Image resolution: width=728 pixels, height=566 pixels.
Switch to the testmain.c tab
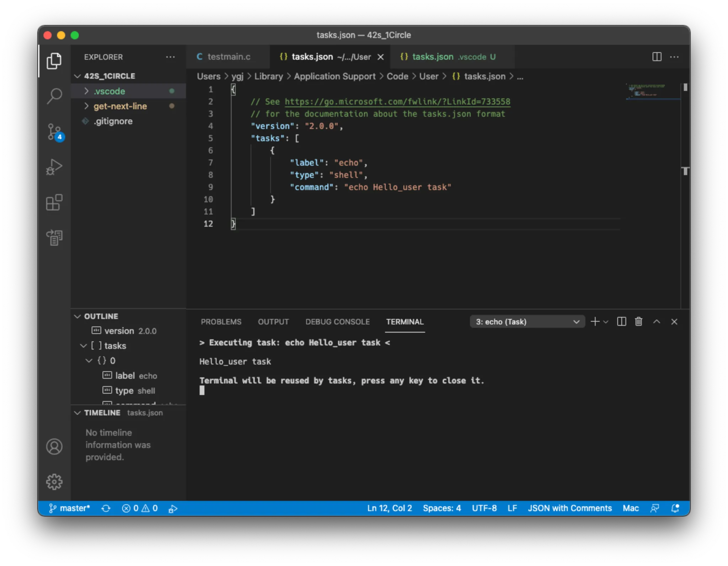coord(228,57)
